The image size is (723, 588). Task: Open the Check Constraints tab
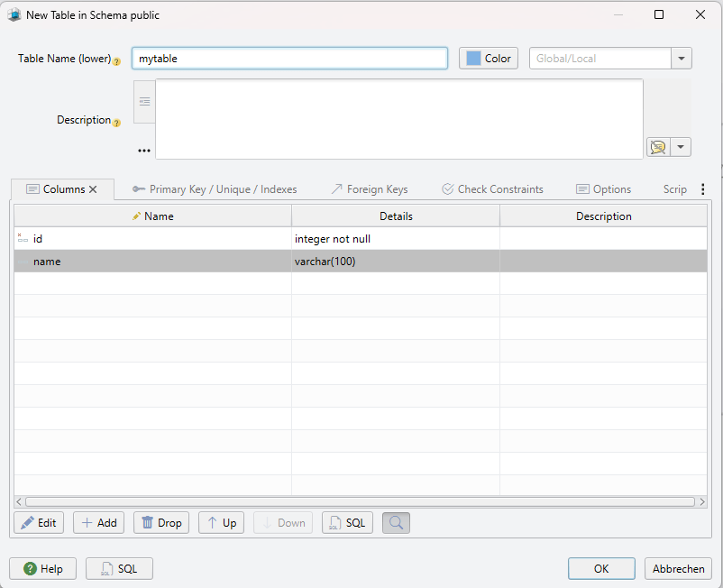point(492,188)
